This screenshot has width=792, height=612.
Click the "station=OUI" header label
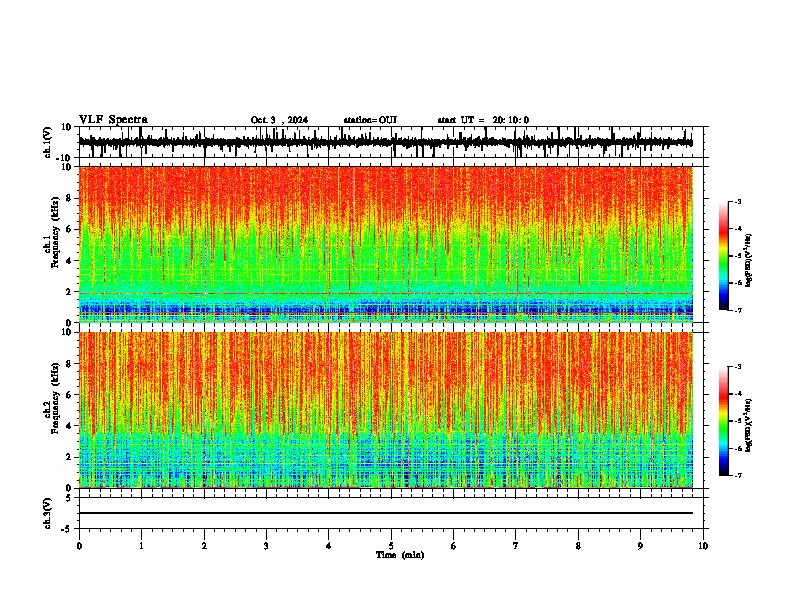click(x=370, y=120)
